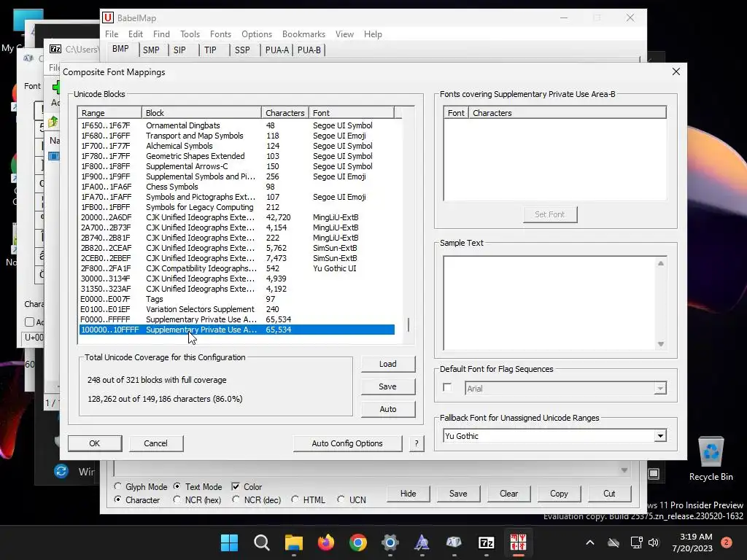Viewport: 747px width, 560px height.
Task: Show hidden tray icons chevron
Action: (x=589, y=542)
